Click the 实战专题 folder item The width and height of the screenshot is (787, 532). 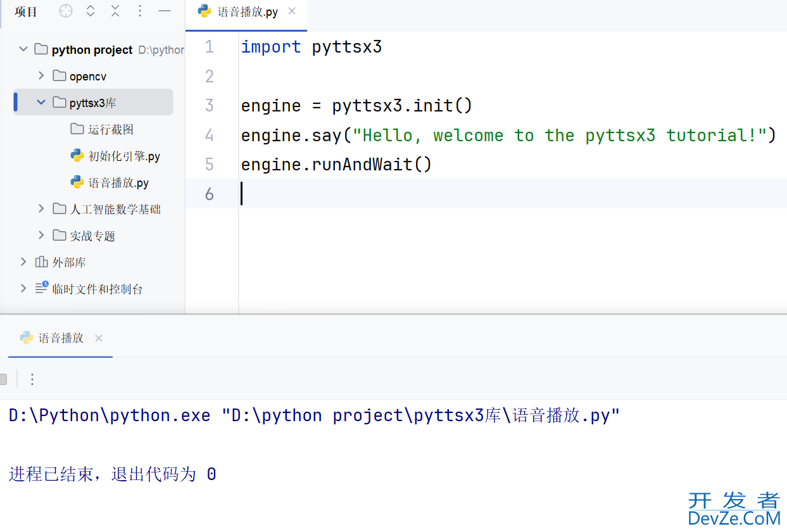[92, 236]
